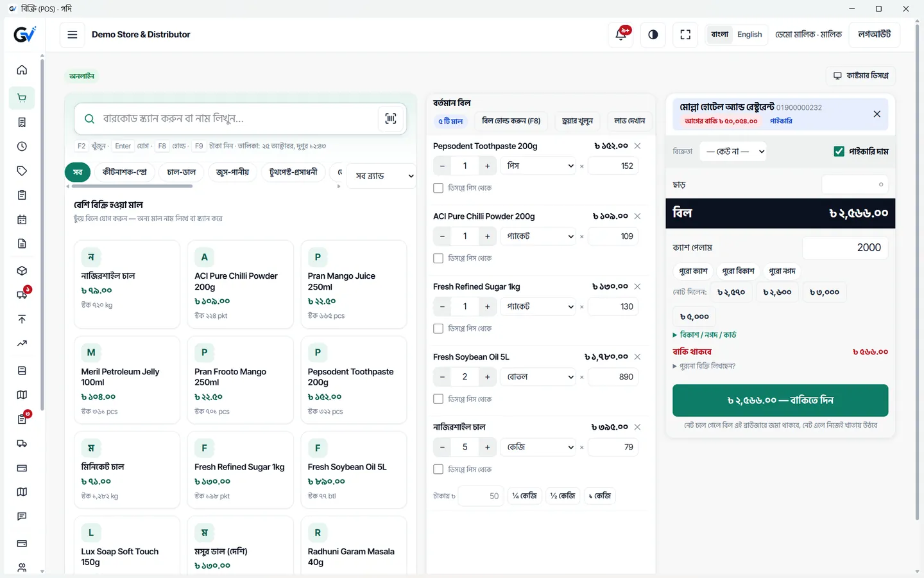Viewport: 924px width, 578px height.
Task: Clear selected customer মোল্লা হোটেল
Action: pos(877,114)
